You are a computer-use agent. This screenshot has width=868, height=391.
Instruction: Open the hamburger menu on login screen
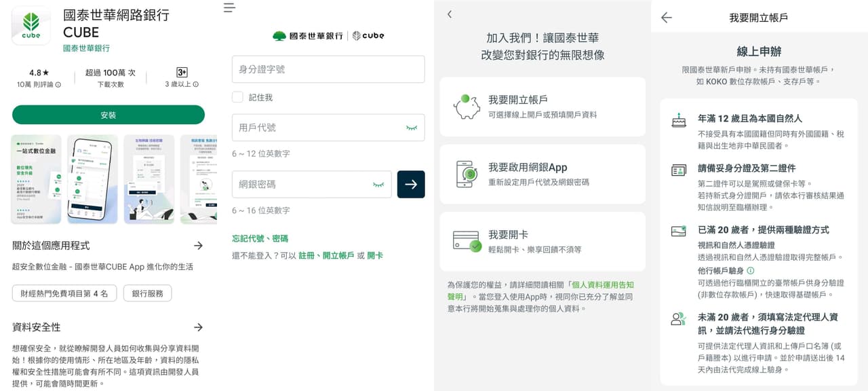pos(229,7)
